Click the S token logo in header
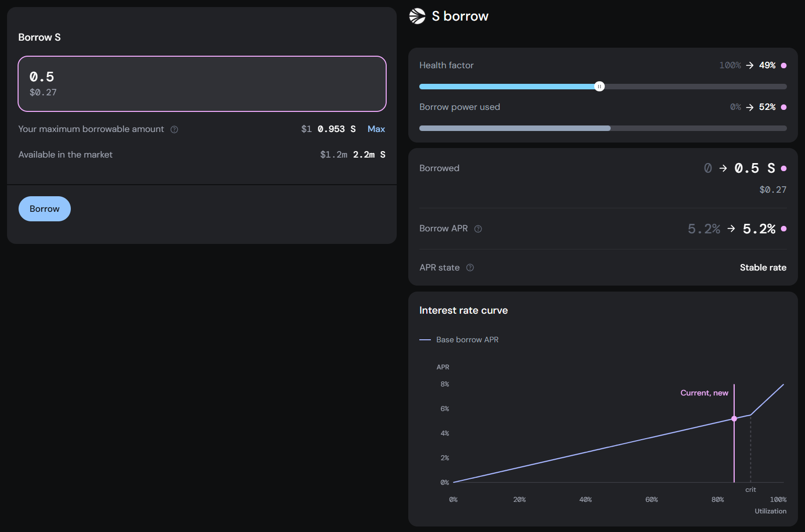The width and height of the screenshot is (805, 532). (417, 16)
